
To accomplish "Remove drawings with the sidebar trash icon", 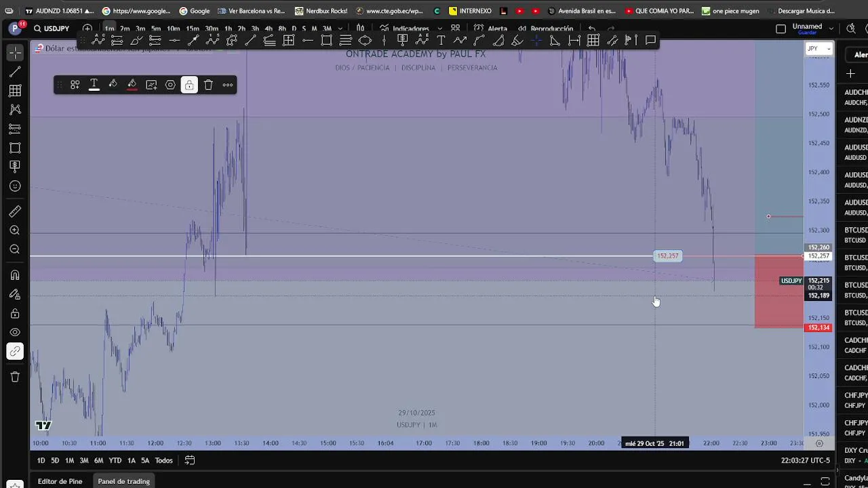I will pyautogui.click(x=15, y=377).
